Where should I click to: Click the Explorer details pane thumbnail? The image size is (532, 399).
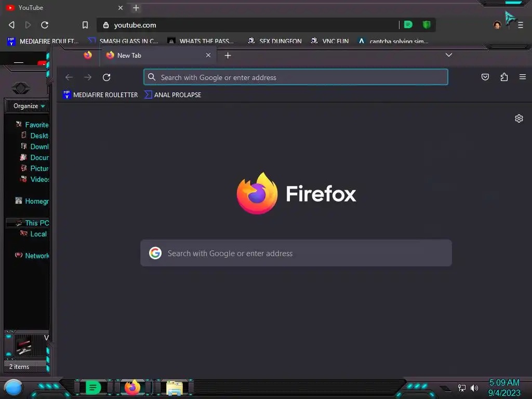pos(24,345)
